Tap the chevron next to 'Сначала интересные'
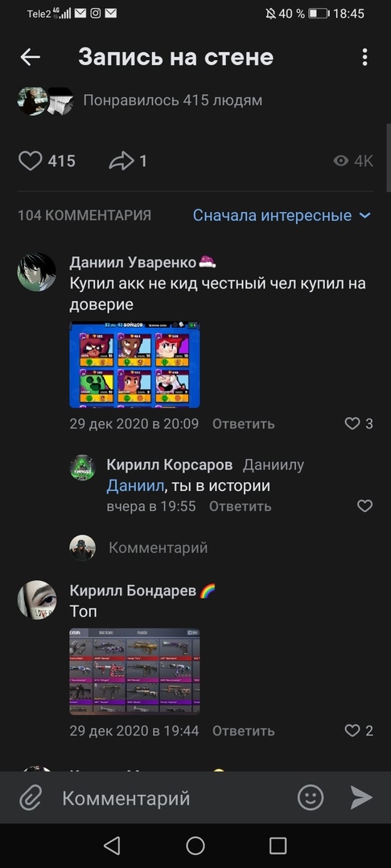The height and width of the screenshot is (868, 391). point(364,215)
